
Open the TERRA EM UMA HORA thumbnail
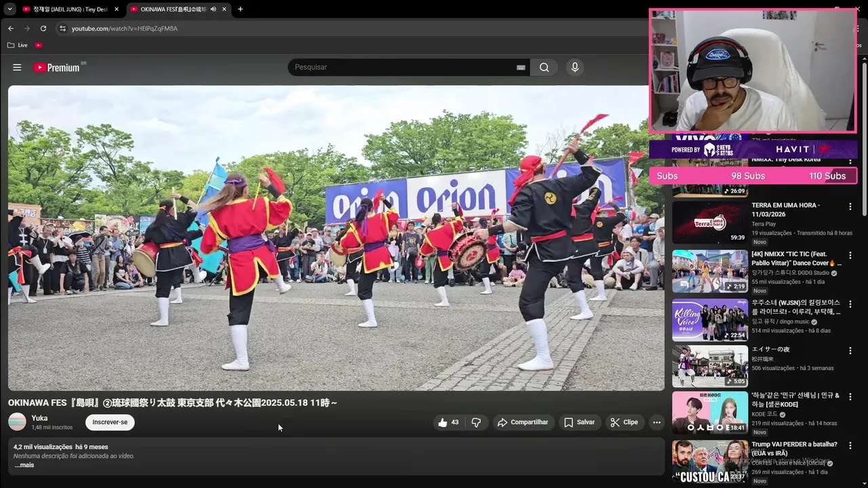pyautogui.click(x=710, y=222)
